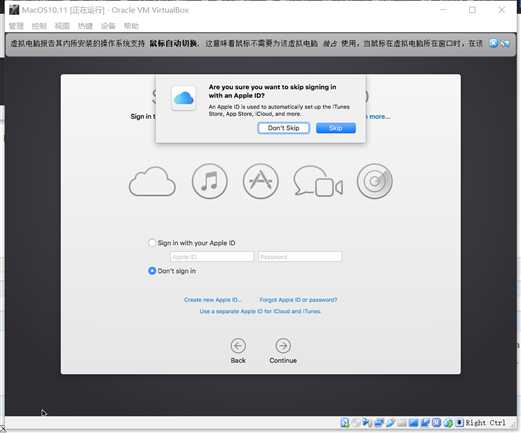Click the VirtualBox app icon in title bar
Screen dimensions: 521x433
pyautogui.click(x=14, y=10)
